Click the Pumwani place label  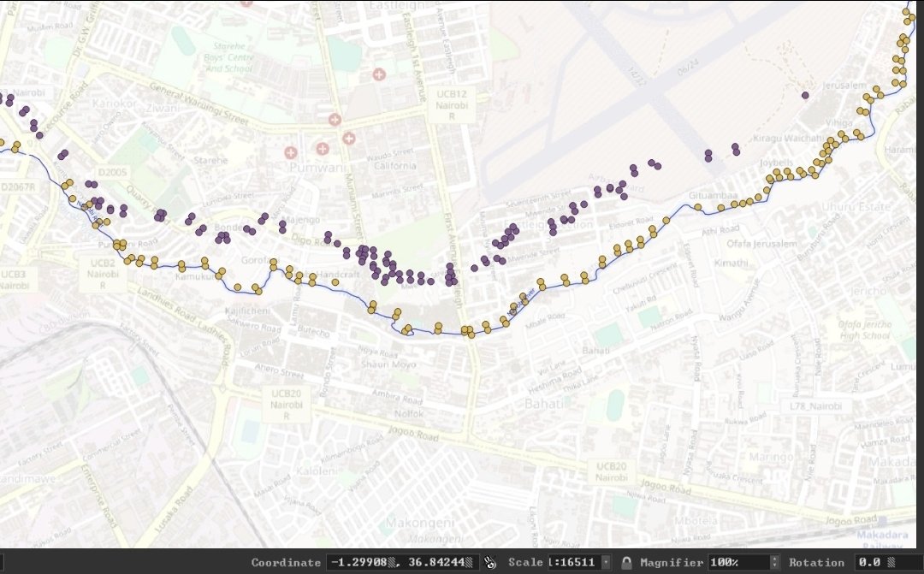coord(317,168)
